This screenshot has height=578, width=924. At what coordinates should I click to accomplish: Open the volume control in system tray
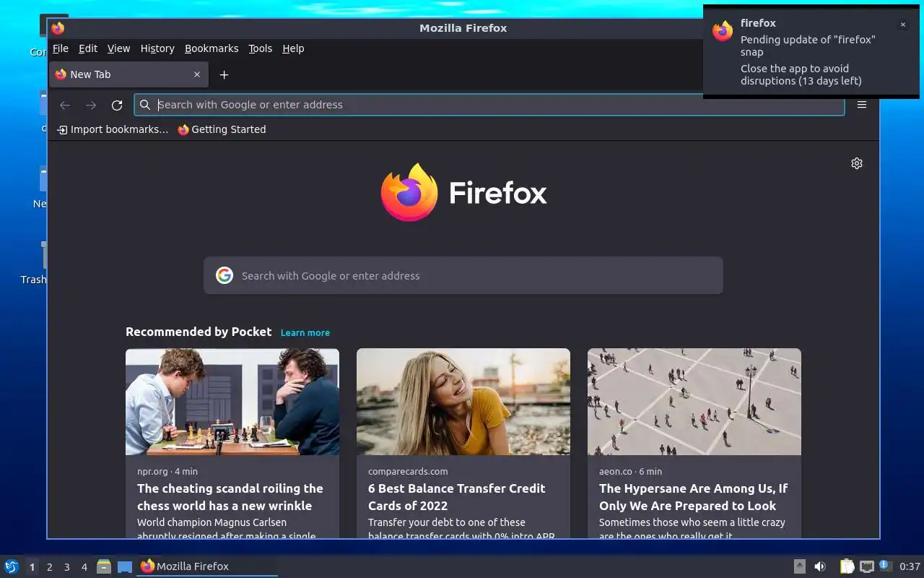point(820,566)
